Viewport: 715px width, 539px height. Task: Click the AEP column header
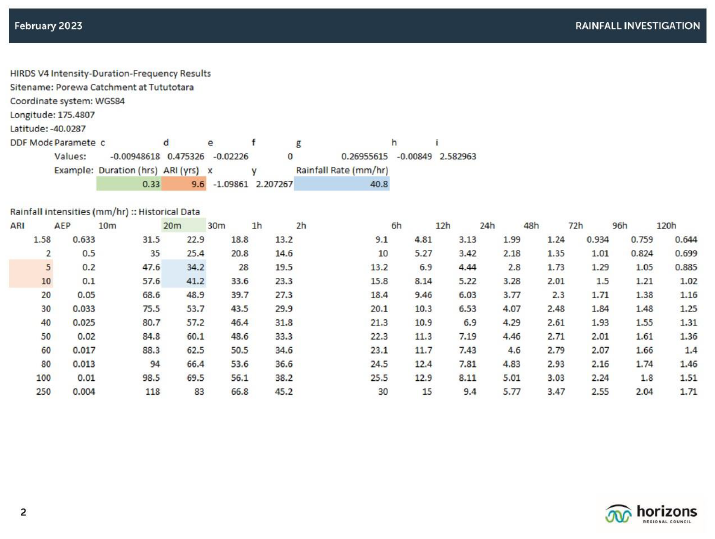(62, 226)
